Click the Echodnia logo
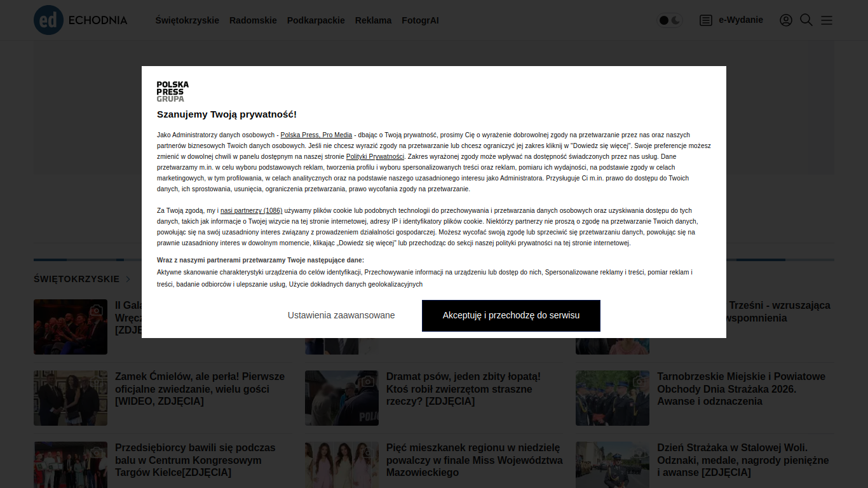Screen dimensions: 868x488 [x=81, y=20]
